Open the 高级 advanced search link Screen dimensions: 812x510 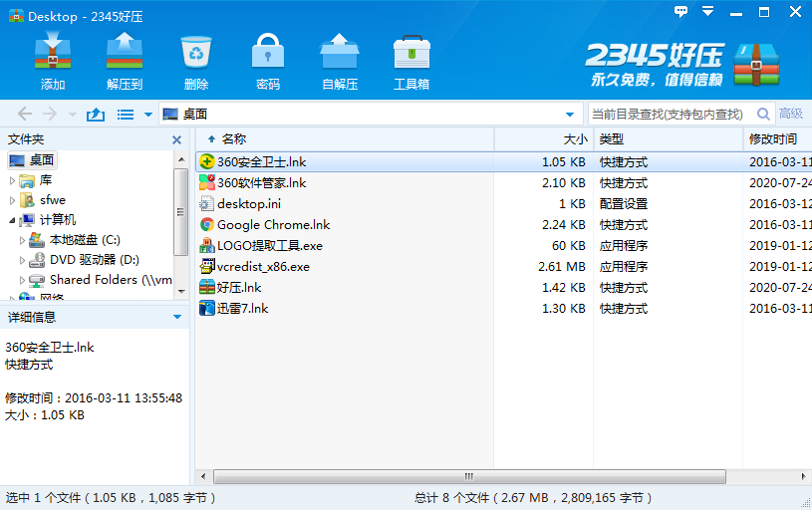(791, 114)
